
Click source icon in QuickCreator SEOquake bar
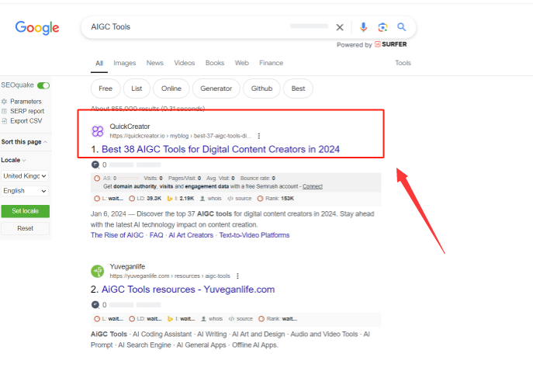click(x=230, y=199)
